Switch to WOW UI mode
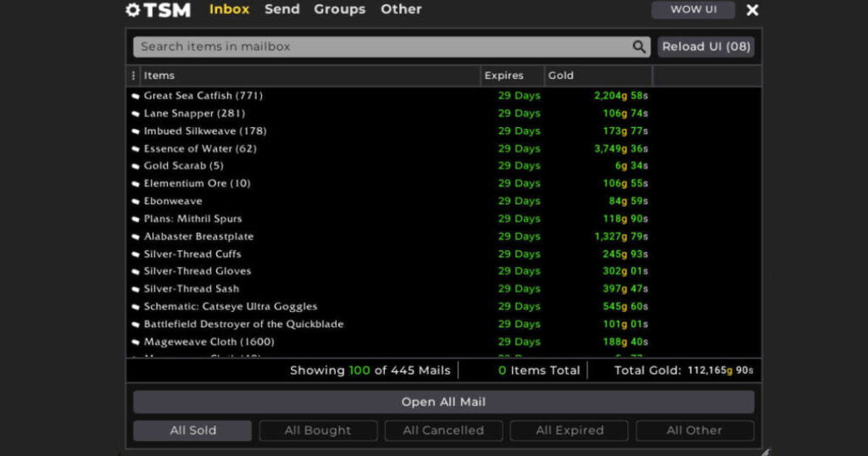Image resolution: width=868 pixels, height=456 pixels. tap(693, 9)
